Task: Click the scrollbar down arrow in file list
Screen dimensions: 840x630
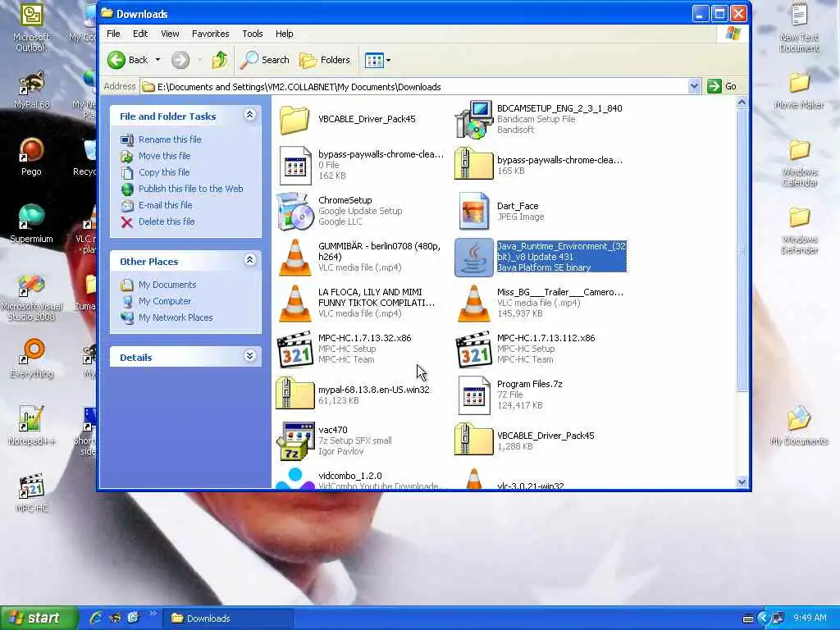Action: click(x=742, y=482)
